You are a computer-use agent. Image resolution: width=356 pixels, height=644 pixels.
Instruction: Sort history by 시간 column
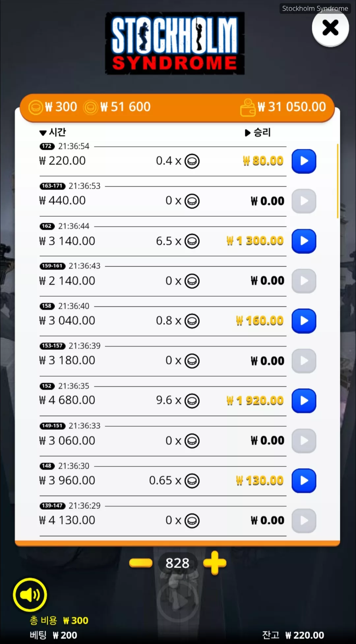click(x=53, y=132)
